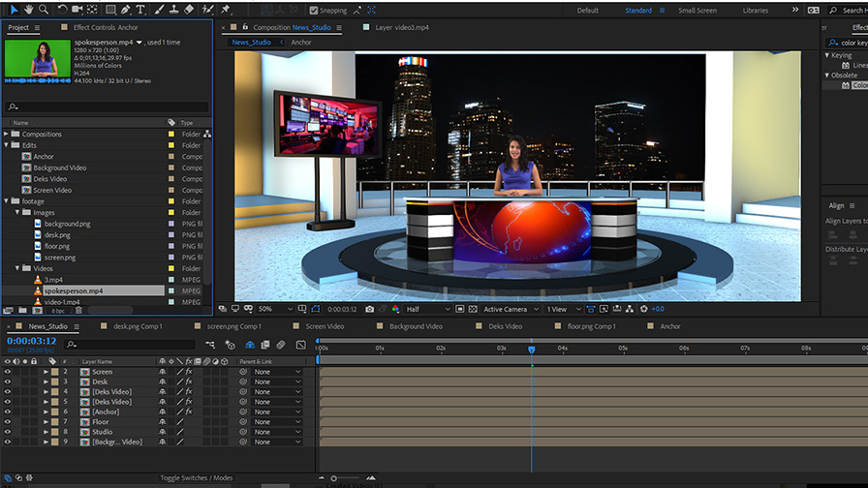Click label color swatch of Screen layer
The width and height of the screenshot is (868, 488).
55,372
